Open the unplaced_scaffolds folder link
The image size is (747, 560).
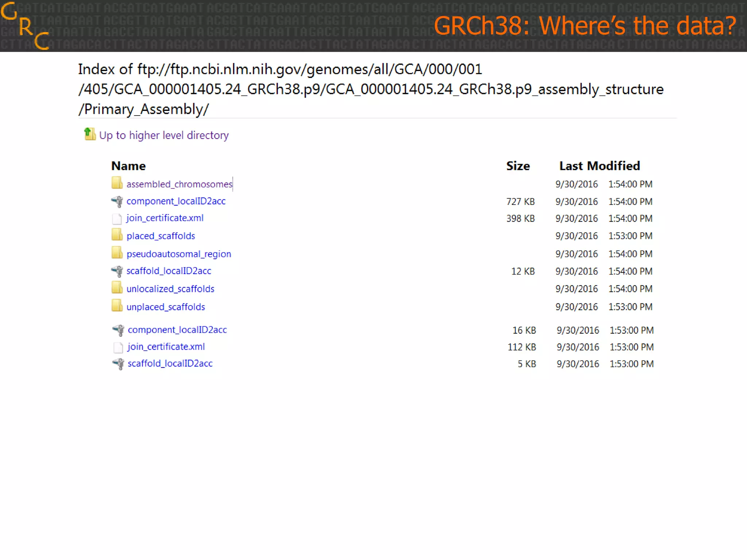(x=166, y=307)
